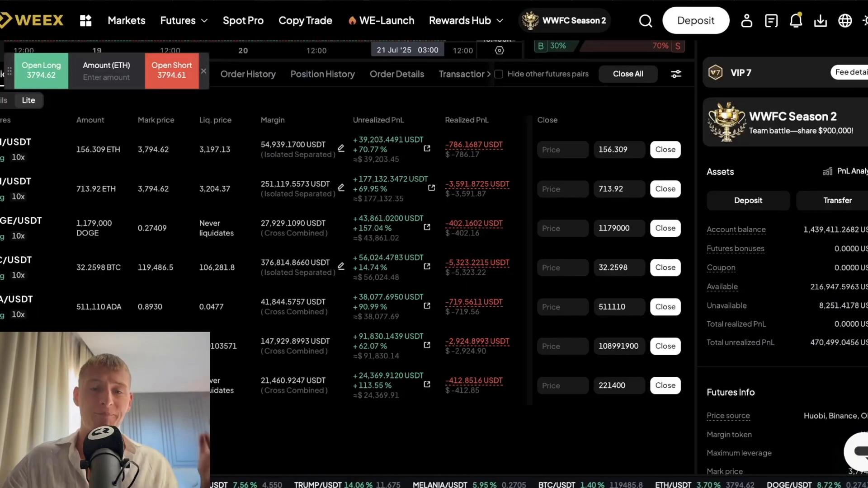Close the 511110 ADA position

point(665,307)
